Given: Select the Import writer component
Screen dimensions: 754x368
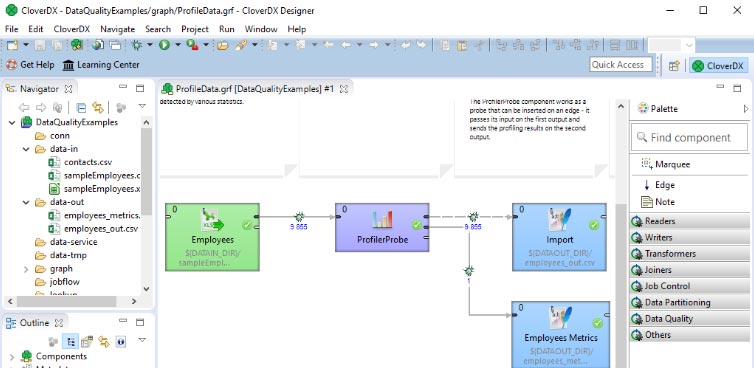Looking at the screenshot, I should (559, 237).
